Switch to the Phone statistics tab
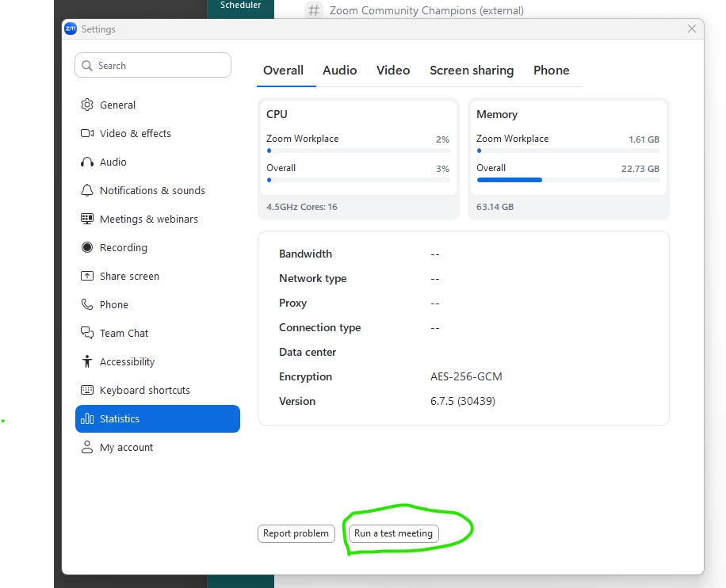726x588 pixels. point(552,71)
